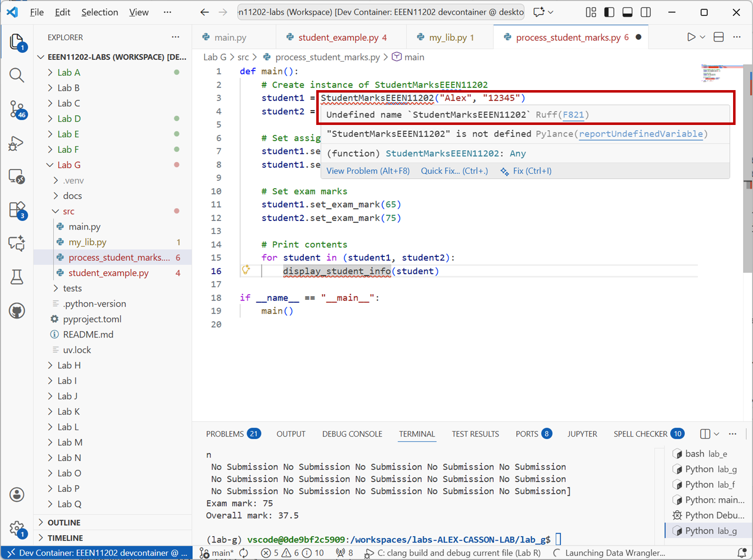Open the Search view icon
Image resolution: width=753 pixels, height=560 pixels.
17,75
